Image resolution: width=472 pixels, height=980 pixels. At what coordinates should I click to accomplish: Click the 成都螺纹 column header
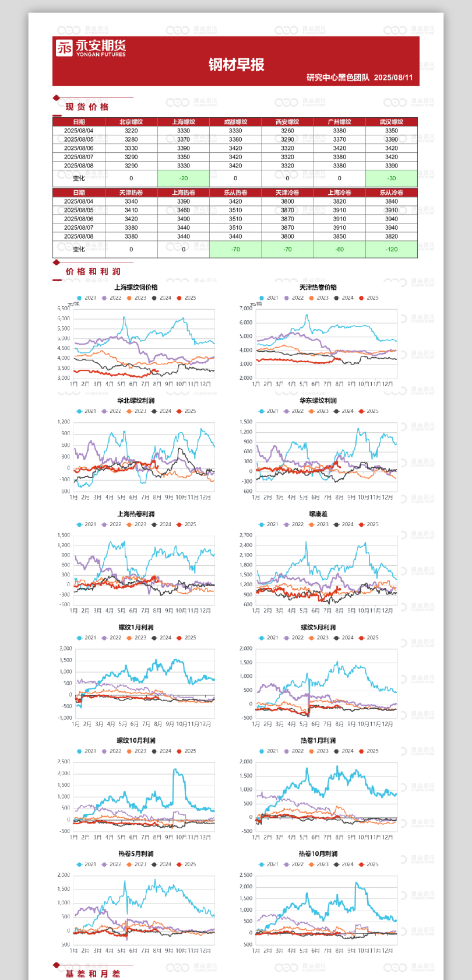click(x=235, y=122)
